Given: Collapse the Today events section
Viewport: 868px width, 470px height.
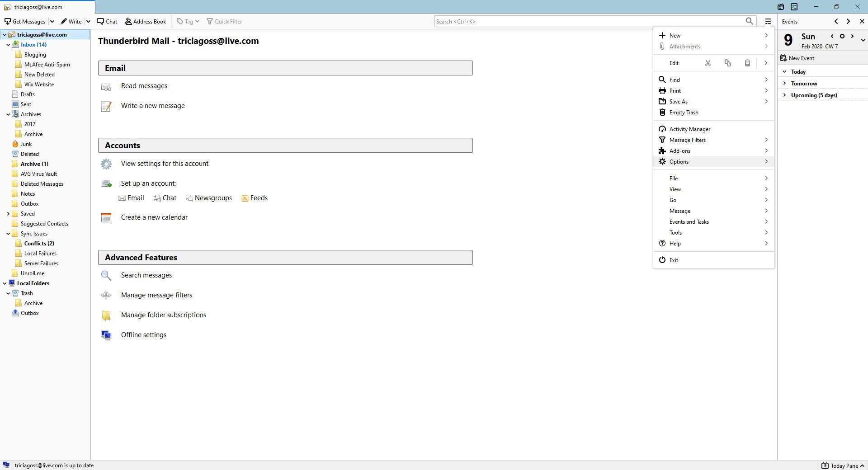Looking at the screenshot, I should 784,72.
